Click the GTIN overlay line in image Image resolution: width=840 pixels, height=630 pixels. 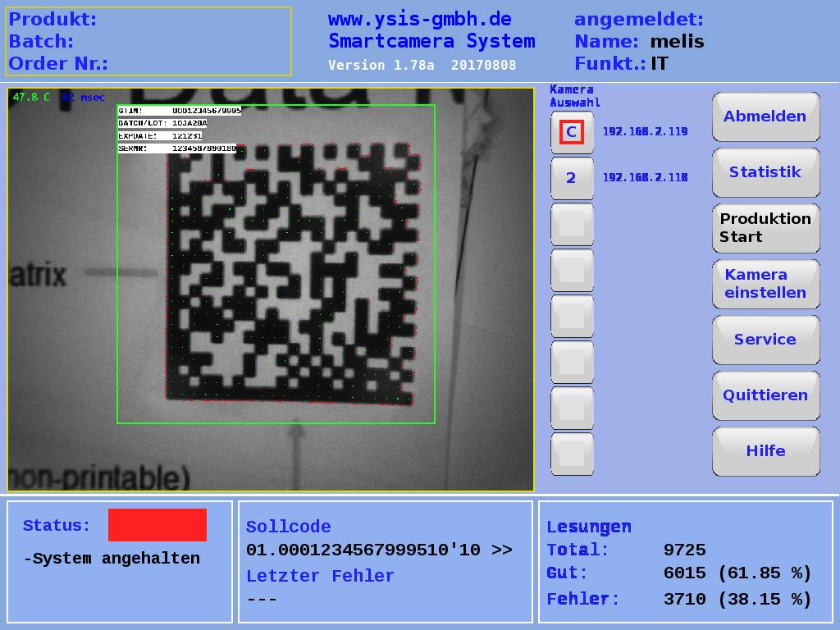[180, 111]
